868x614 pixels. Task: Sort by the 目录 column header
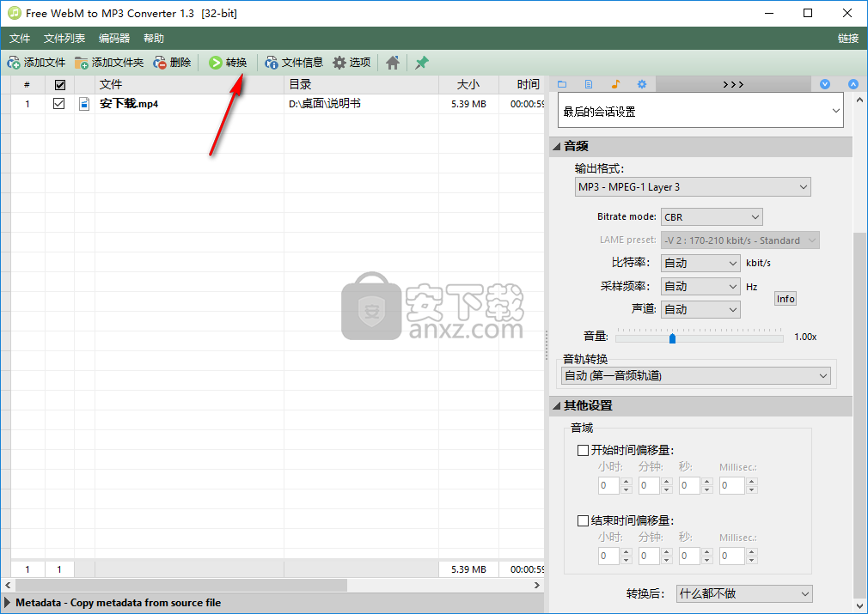361,85
